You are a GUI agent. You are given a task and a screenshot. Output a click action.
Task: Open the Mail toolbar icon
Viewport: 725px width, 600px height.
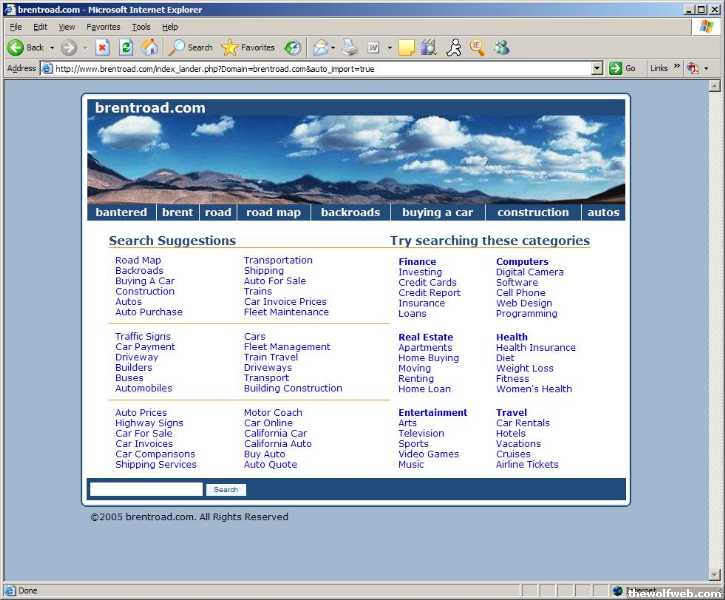320,47
